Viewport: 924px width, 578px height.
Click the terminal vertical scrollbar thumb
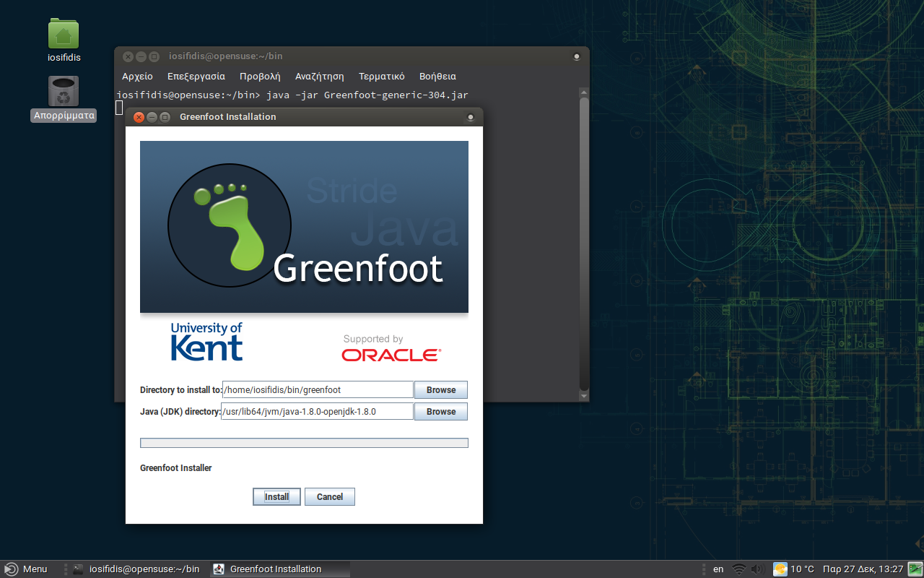pyautogui.click(x=584, y=243)
